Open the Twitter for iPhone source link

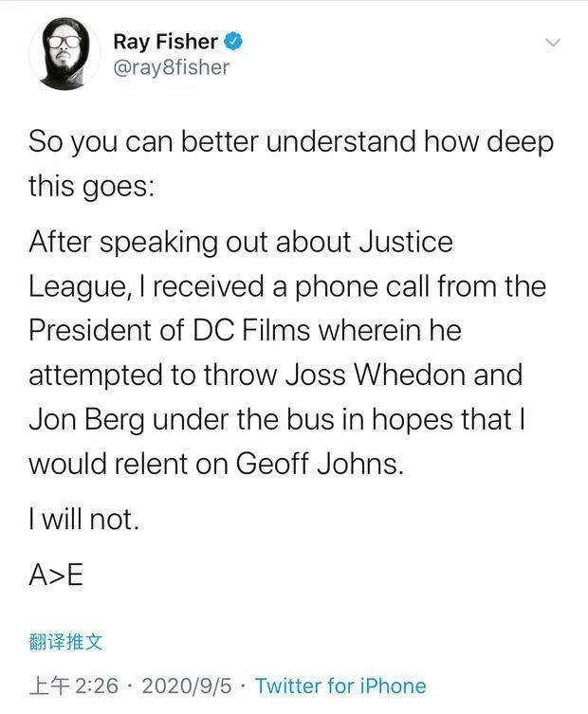click(x=340, y=686)
